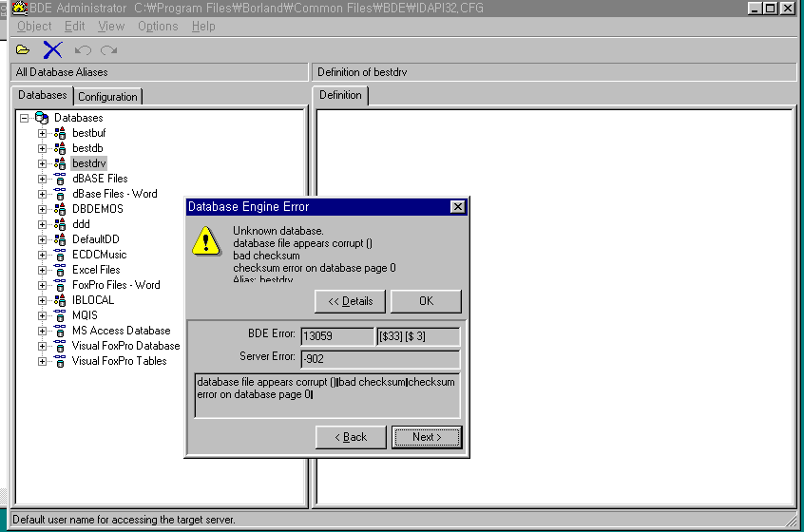Viewport: 804px width, 532px height.
Task: Collapse the Databases root node
Action: (x=24, y=119)
